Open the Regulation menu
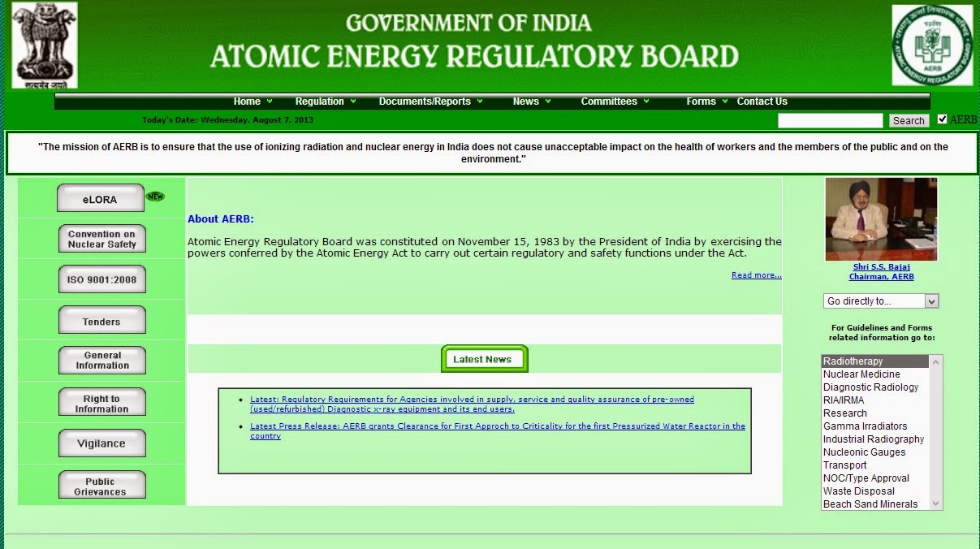This screenshot has height=549, width=980. tap(320, 102)
